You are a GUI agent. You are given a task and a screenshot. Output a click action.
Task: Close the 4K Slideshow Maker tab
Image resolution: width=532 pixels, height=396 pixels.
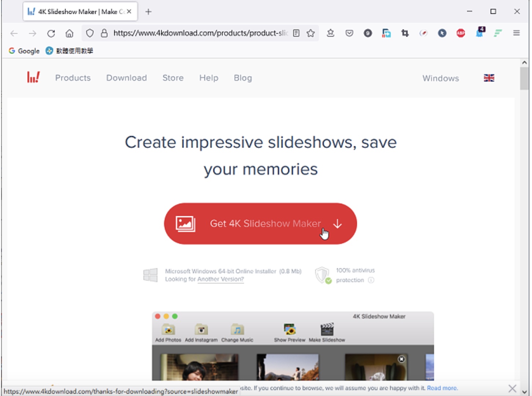point(129,12)
